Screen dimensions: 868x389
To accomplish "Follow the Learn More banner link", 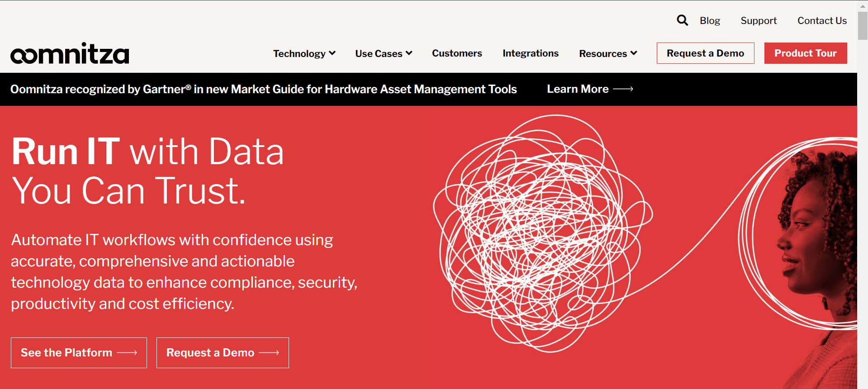I will (590, 89).
